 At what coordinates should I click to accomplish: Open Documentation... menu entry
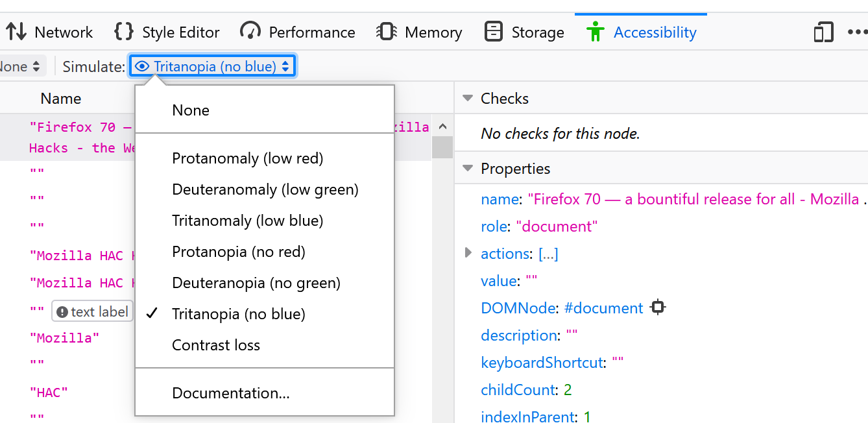(265, 393)
